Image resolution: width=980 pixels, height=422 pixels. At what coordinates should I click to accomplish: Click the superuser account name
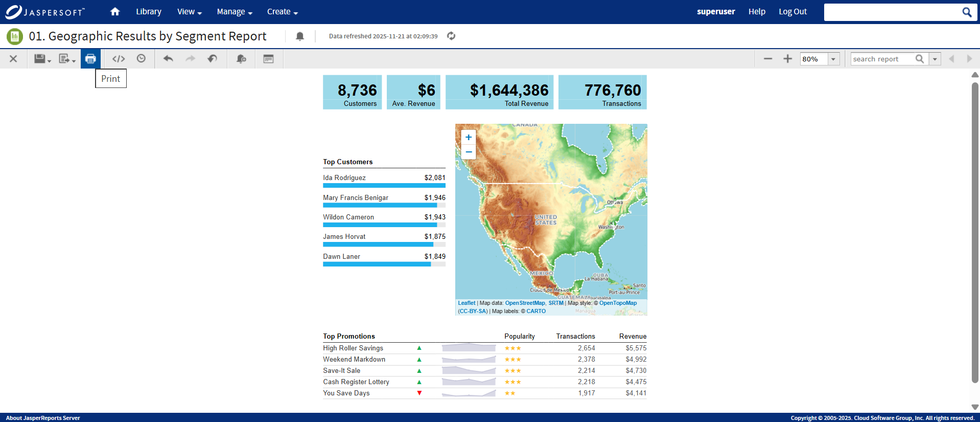pyautogui.click(x=716, y=12)
